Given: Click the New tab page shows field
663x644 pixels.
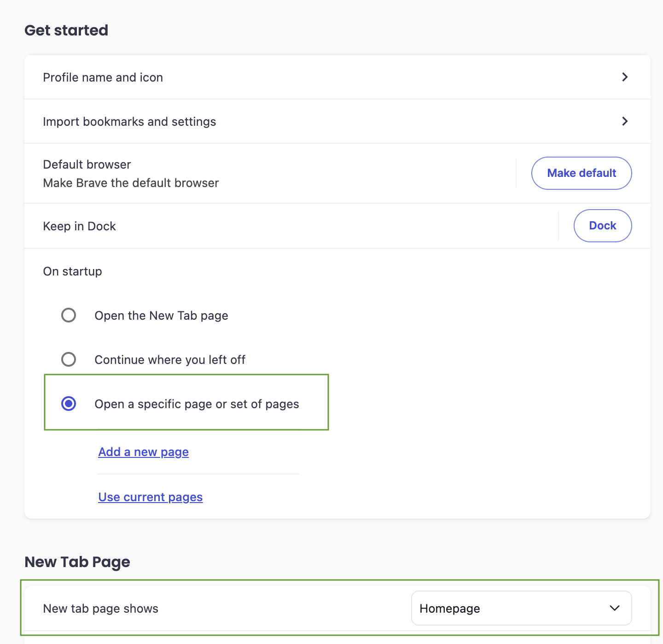Looking at the screenshot, I should (100, 608).
